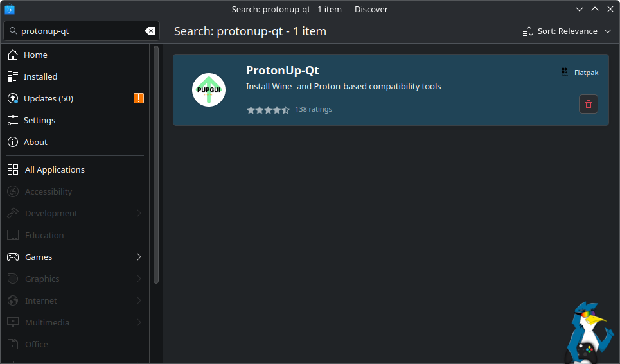Open the Installed apps list
The width and height of the screenshot is (620, 364).
40,76
